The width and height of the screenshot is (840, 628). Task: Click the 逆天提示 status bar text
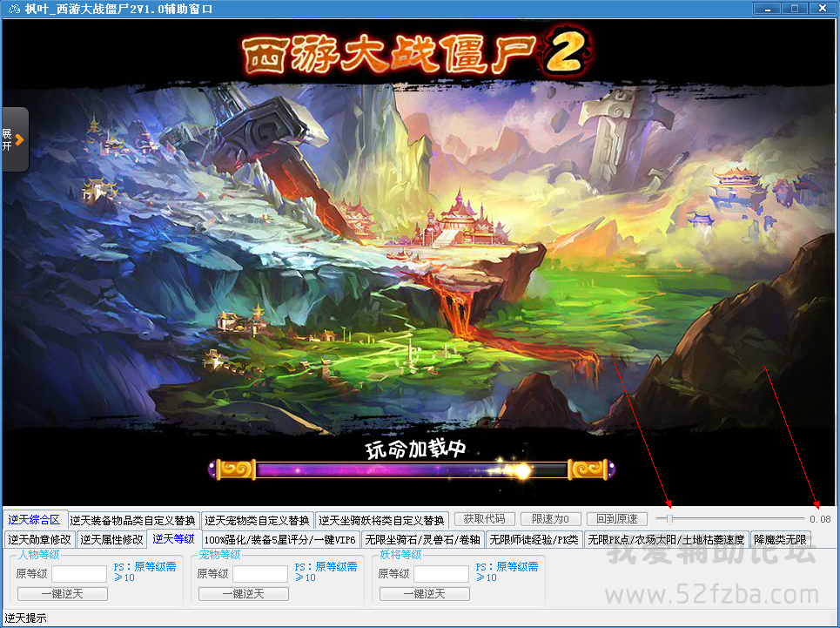(x=25, y=618)
